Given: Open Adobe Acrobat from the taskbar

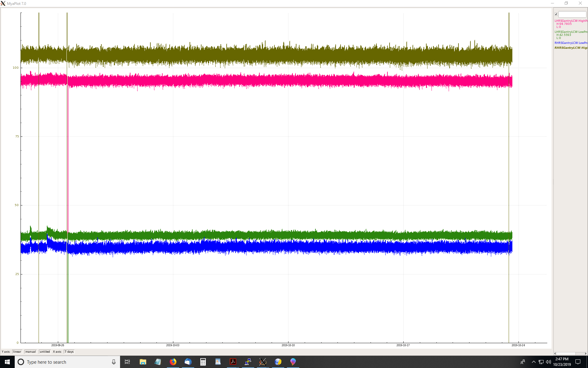Looking at the screenshot, I should (233, 362).
